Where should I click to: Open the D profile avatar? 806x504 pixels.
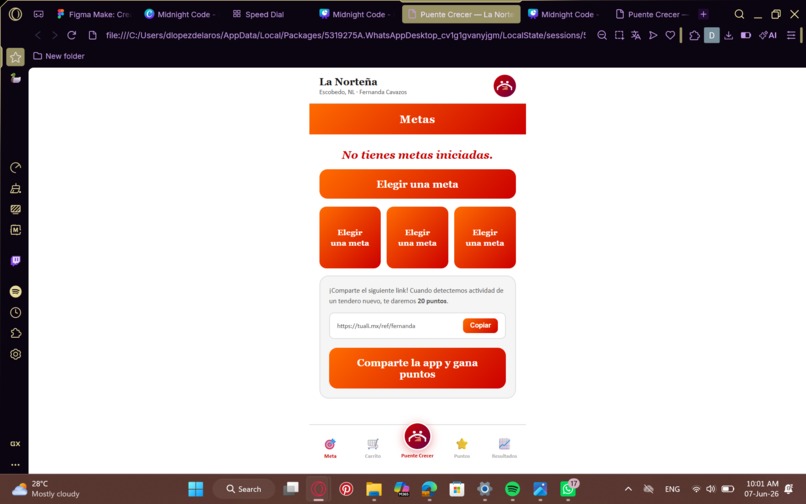(711, 35)
